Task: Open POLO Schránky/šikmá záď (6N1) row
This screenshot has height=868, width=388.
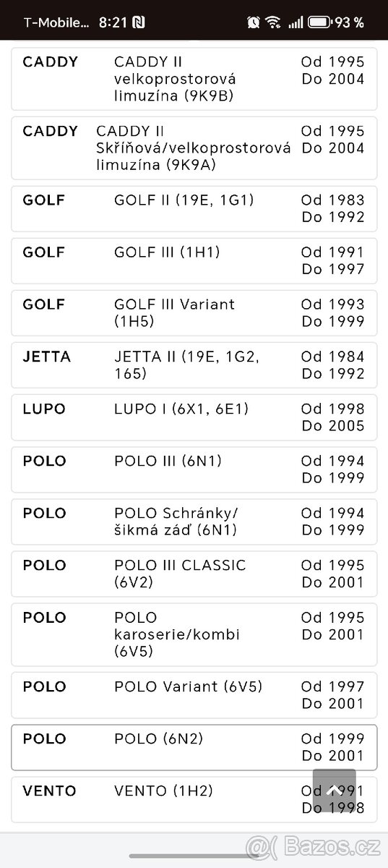Action: click(194, 522)
